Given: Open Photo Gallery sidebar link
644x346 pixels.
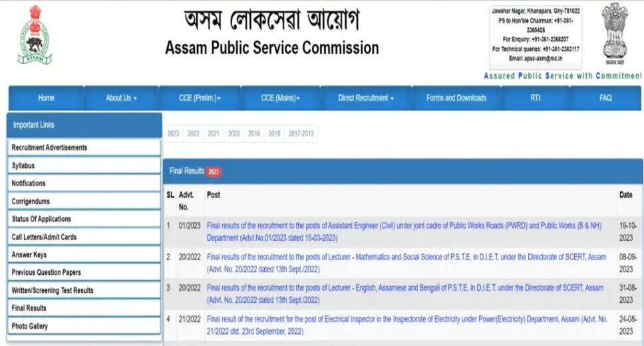Looking at the screenshot, I should point(84,326).
